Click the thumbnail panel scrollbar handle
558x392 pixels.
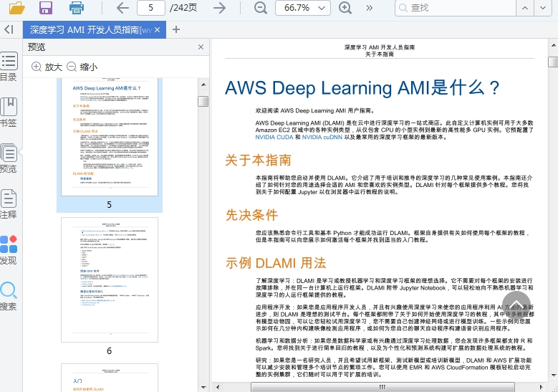pos(203,102)
